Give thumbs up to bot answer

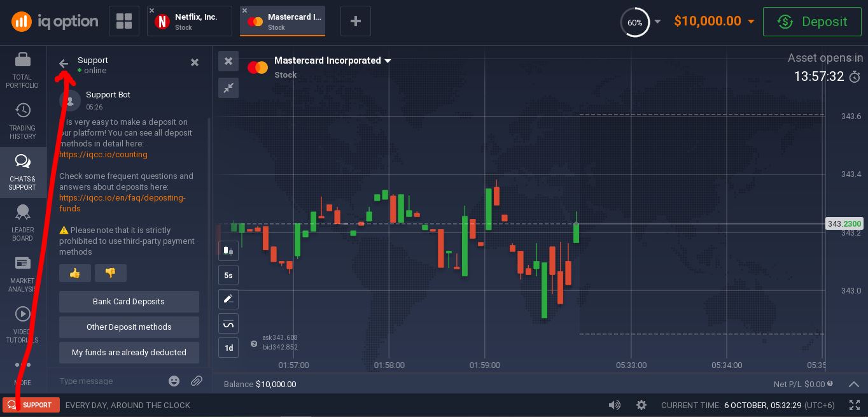coord(75,273)
